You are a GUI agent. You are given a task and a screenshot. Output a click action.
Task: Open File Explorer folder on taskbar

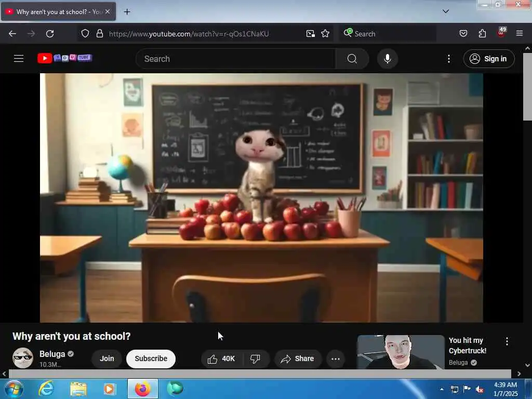click(x=78, y=389)
